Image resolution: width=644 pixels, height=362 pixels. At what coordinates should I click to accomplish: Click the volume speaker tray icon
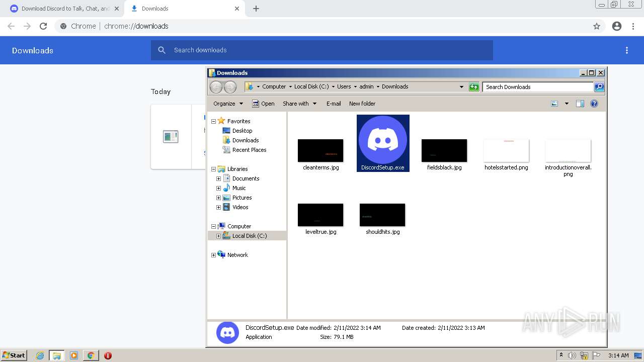[572, 355]
